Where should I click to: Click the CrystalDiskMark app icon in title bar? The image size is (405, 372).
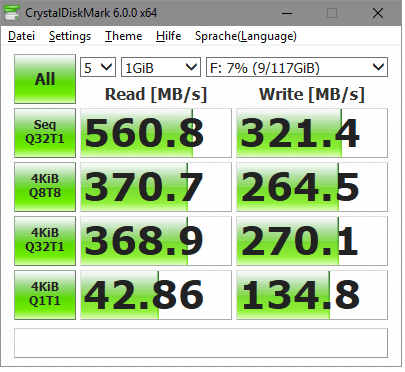pos(12,13)
